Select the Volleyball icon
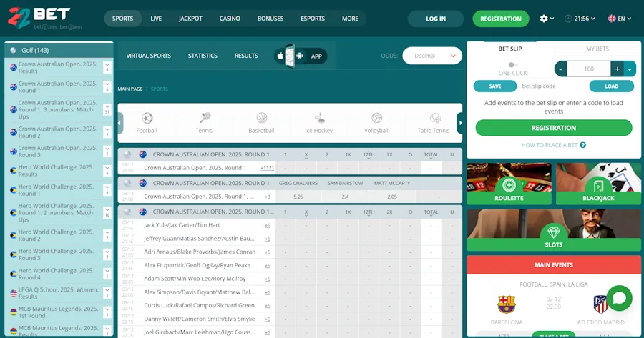This screenshot has width=644, height=338. pos(376,118)
